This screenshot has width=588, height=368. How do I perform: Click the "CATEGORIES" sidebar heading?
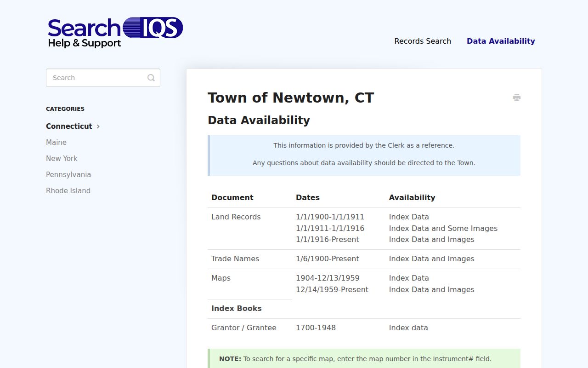[x=65, y=109]
